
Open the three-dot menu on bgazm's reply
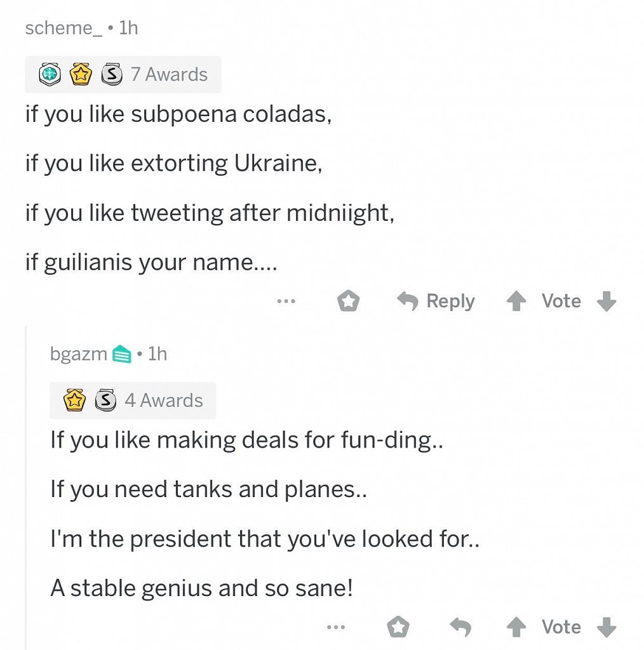click(x=336, y=627)
